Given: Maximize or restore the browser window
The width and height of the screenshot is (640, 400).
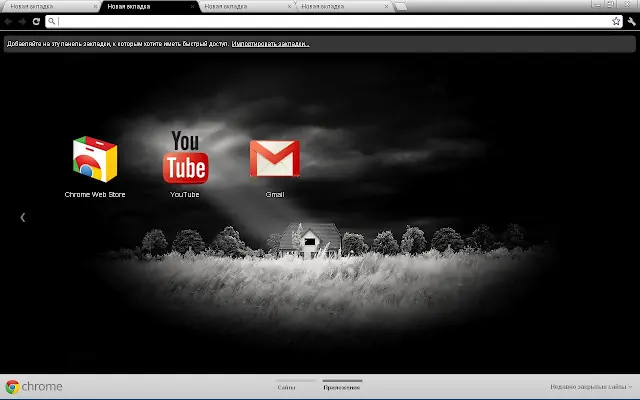Looking at the screenshot, I should (611, 4).
